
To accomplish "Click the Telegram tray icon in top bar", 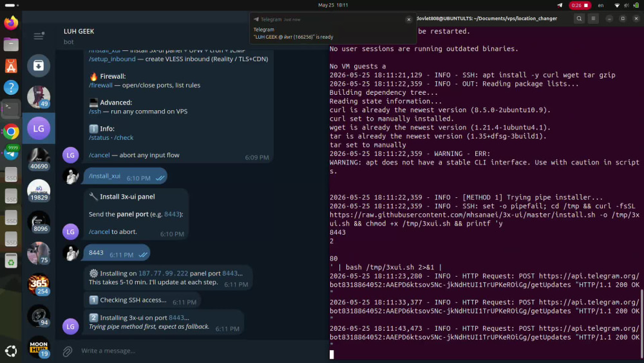I will pyautogui.click(x=560, y=5).
